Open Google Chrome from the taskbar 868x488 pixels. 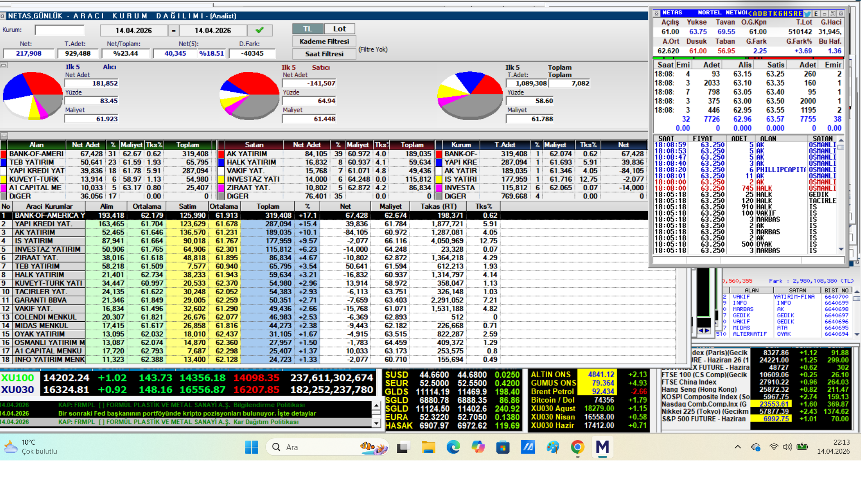click(x=577, y=447)
